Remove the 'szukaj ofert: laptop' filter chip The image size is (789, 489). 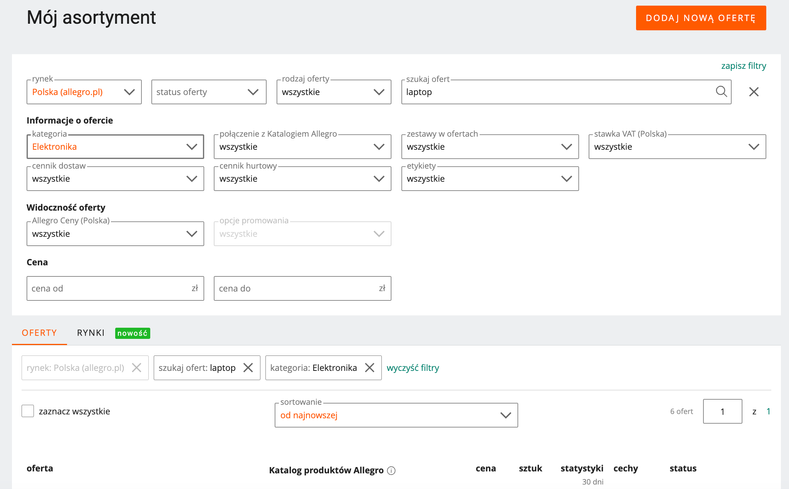coord(248,368)
